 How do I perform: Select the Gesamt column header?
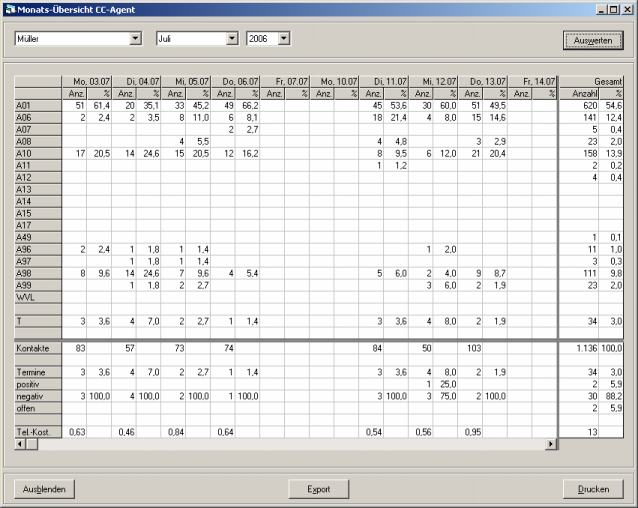click(595, 80)
